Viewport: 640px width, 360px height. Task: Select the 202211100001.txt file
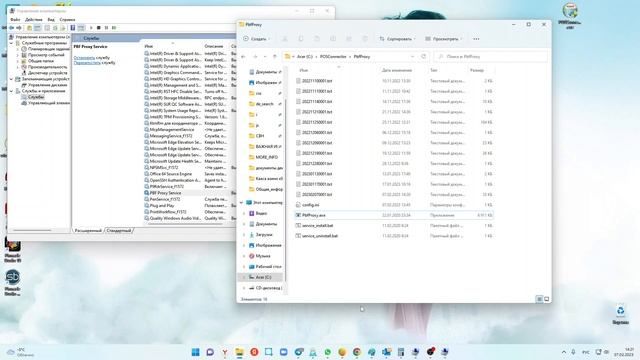[394, 81]
